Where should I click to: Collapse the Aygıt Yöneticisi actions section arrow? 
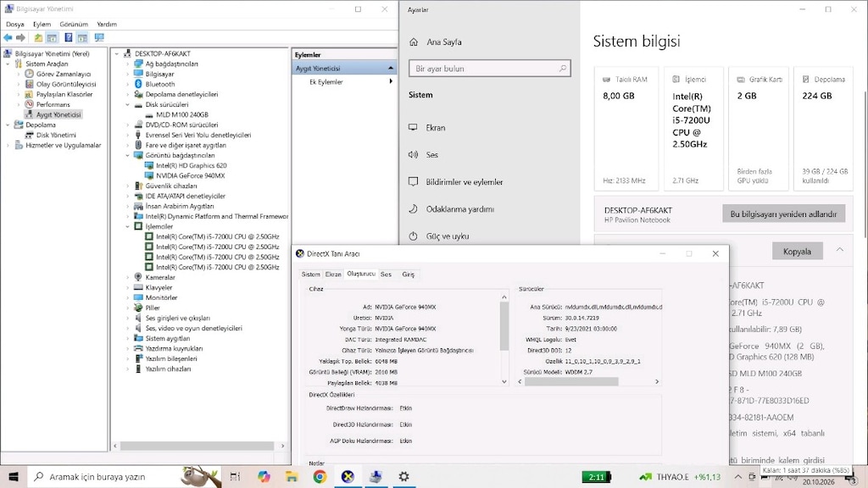pyautogui.click(x=391, y=68)
